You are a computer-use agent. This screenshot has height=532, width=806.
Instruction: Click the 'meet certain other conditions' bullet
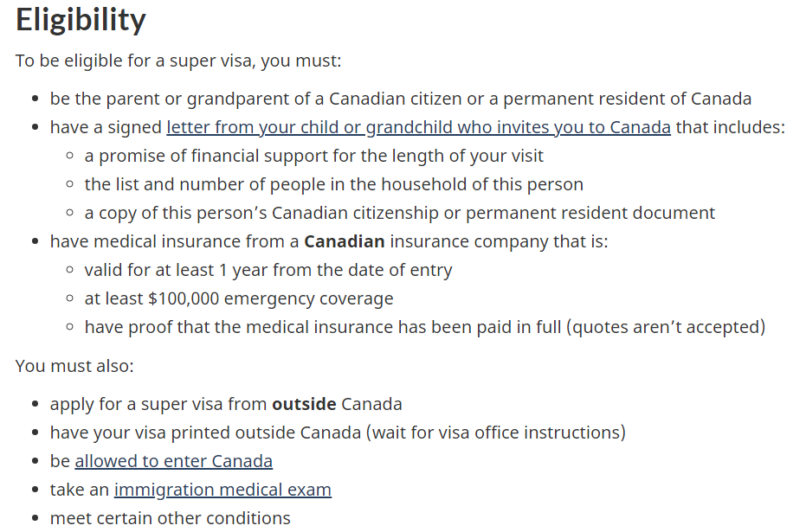[x=171, y=518]
